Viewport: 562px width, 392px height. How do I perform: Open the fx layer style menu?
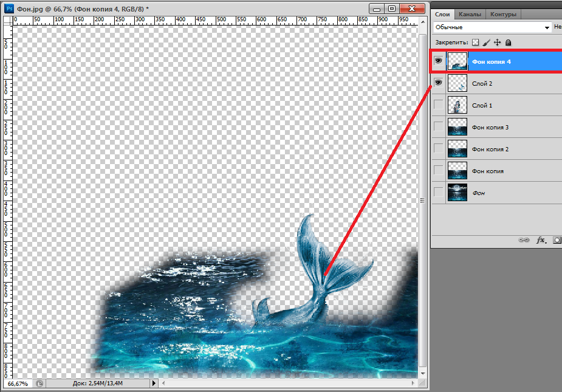pyautogui.click(x=541, y=240)
